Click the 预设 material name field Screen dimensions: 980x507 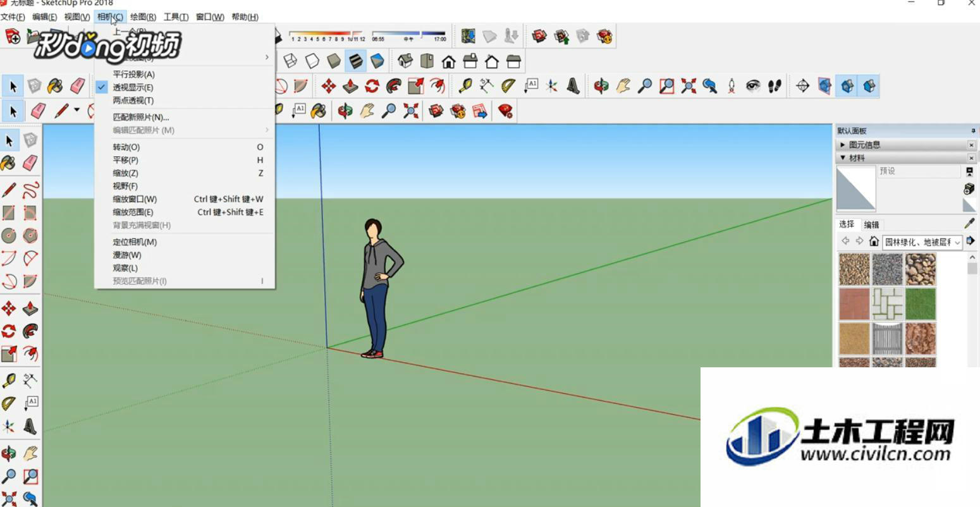click(x=919, y=171)
